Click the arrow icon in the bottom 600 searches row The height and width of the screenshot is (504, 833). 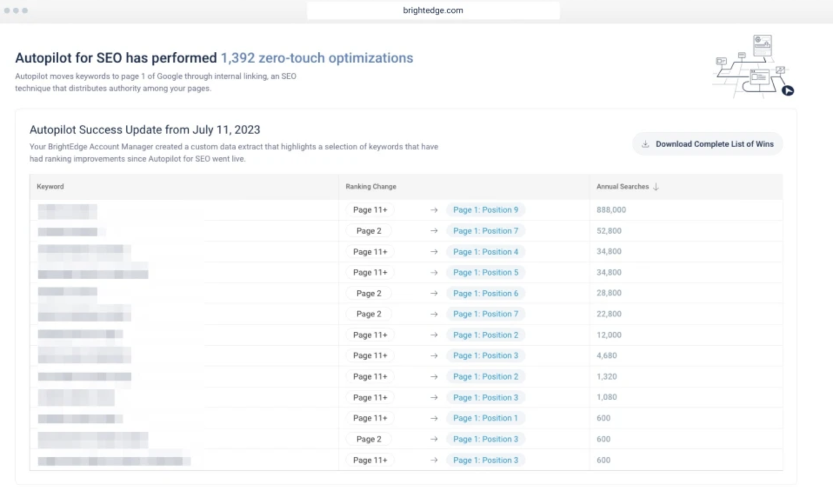click(x=433, y=460)
